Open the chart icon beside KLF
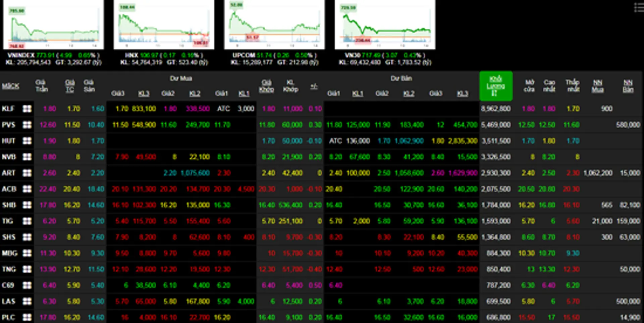The image size is (644, 323). (27, 109)
